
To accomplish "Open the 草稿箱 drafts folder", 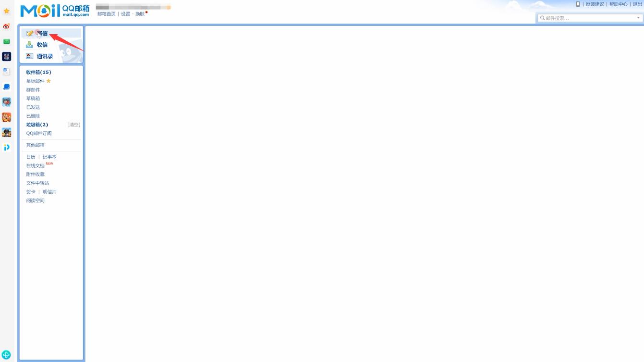I will (x=33, y=99).
